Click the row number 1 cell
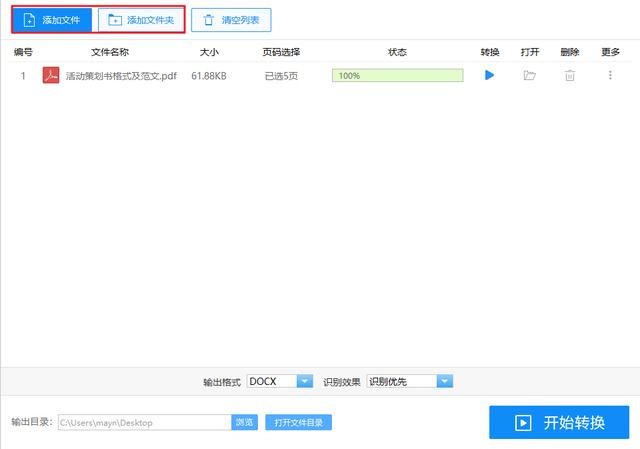Screen dimensions: 640x449 23,76
